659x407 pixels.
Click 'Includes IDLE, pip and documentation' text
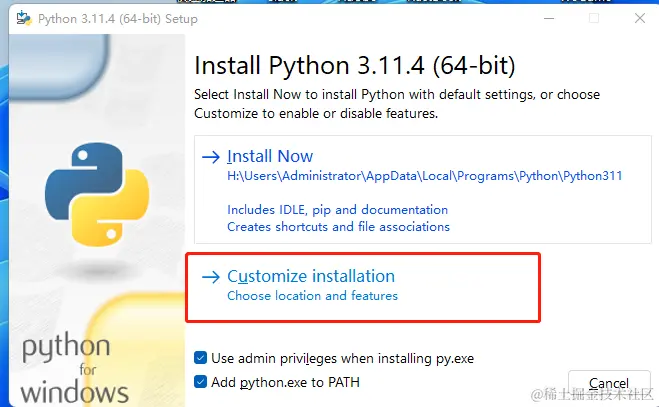point(337,210)
